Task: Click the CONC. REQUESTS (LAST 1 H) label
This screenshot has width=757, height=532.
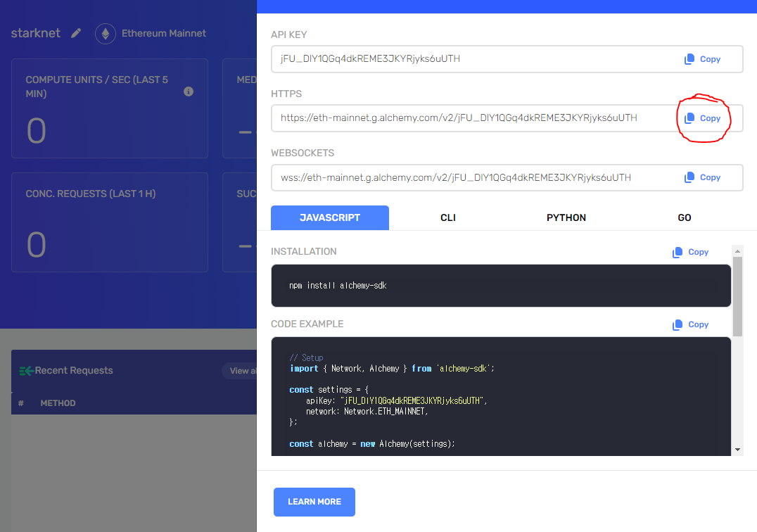Action: coord(91,194)
